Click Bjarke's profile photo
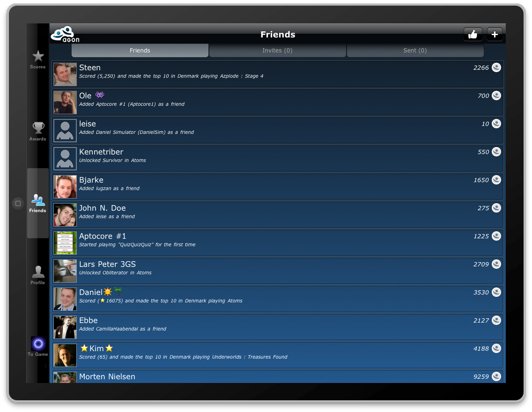532x412 pixels. point(65,187)
